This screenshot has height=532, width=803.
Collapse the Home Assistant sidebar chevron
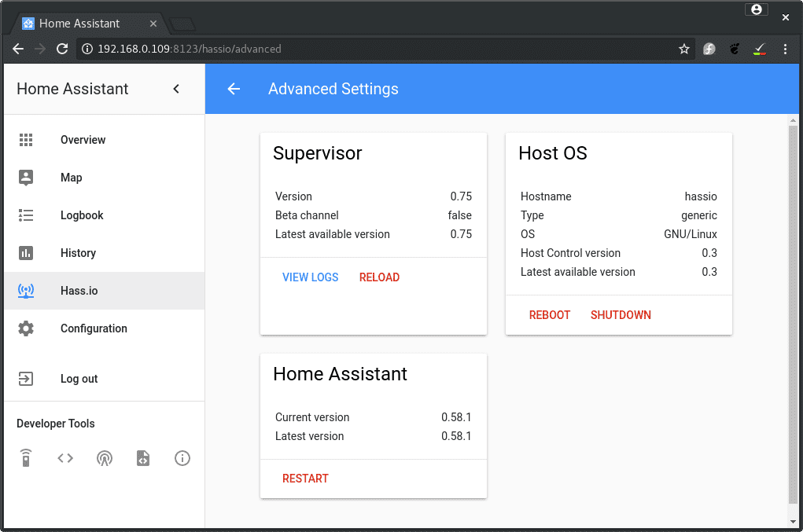point(176,89)
